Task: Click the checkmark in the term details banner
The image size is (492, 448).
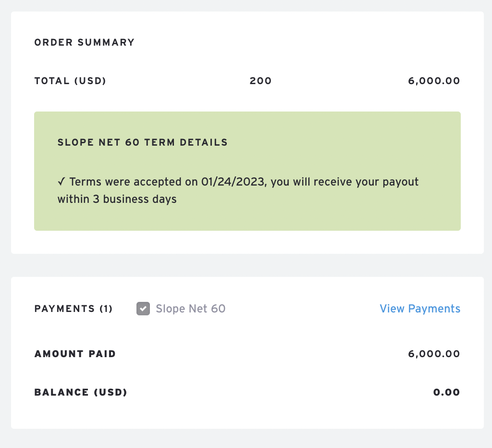Action: (61, 182)
